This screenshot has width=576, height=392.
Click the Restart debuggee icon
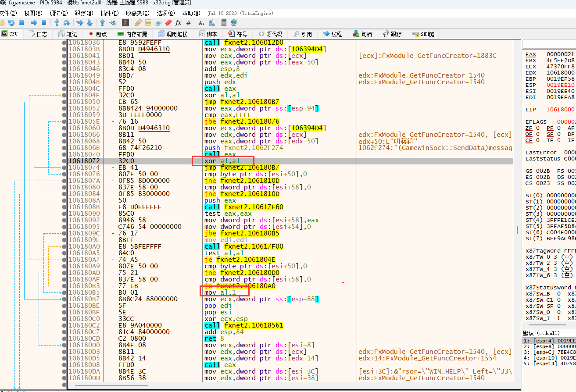11,23
